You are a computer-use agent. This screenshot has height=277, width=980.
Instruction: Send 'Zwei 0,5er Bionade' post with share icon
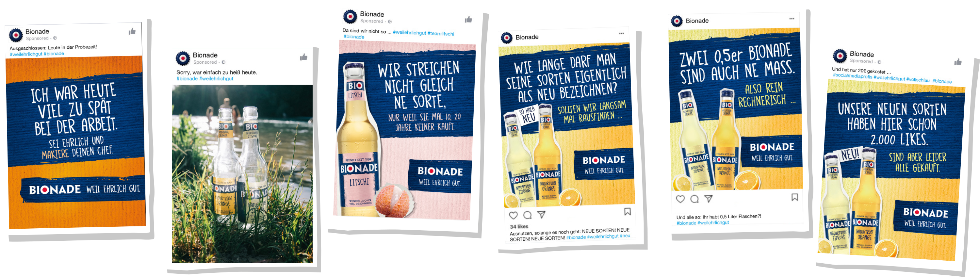point(708,198)
